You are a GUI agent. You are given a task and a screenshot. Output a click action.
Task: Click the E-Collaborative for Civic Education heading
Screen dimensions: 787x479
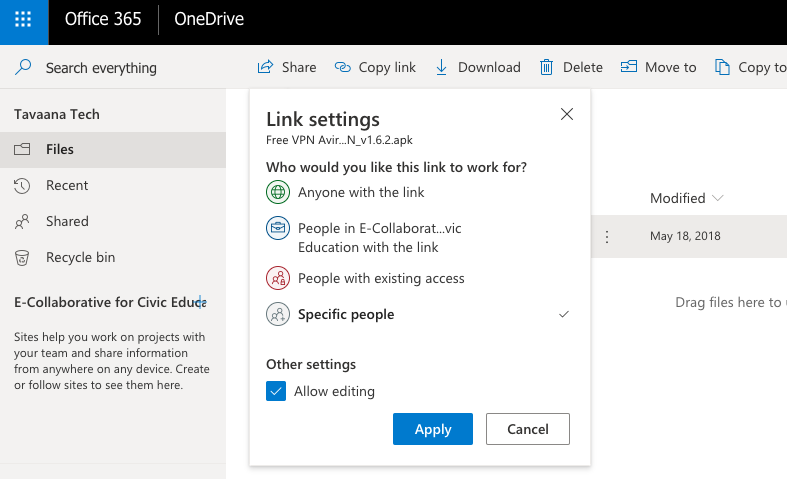(x=110, y=302)
